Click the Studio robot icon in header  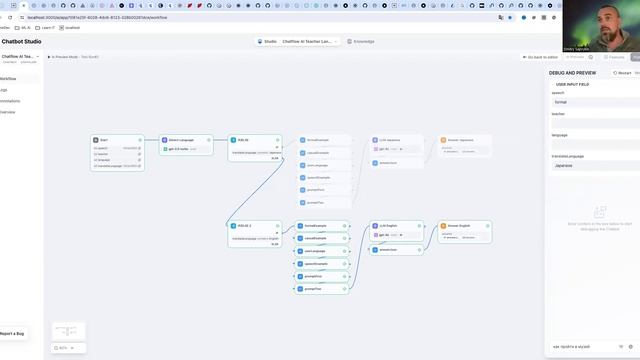coord(260,42)
